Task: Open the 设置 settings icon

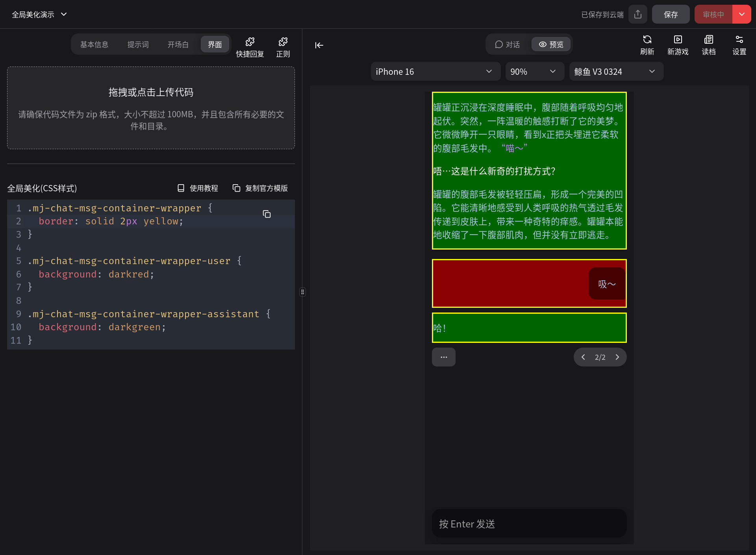Action: tap(739, 44)
